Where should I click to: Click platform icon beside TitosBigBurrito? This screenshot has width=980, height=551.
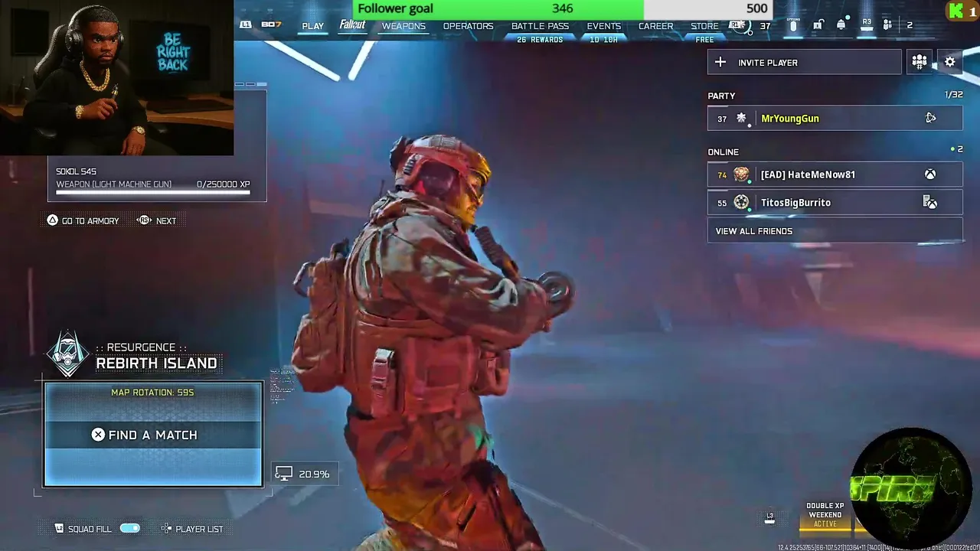click(929, 203)
